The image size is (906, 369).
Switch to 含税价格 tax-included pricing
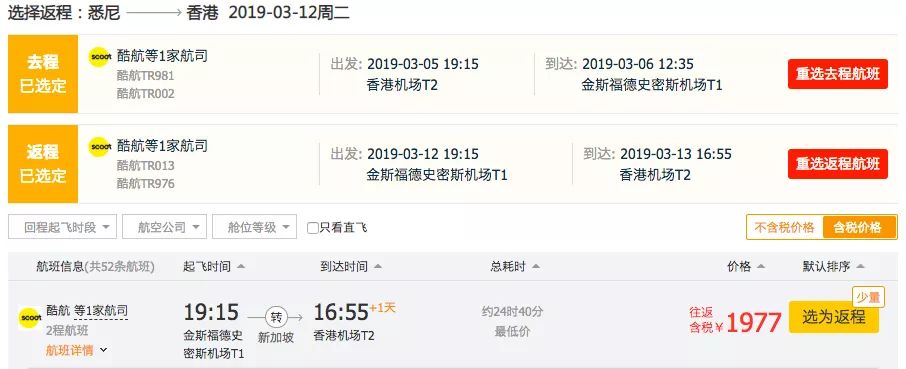tap(860, 227)
